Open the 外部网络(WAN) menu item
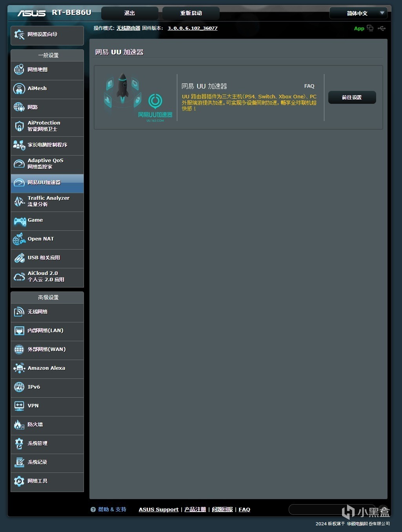 coord(47,349)
